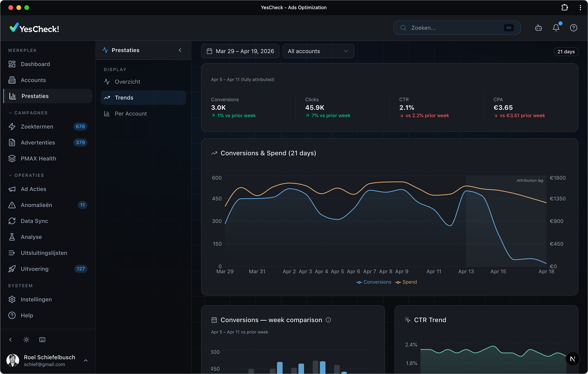Click the 21 days badge
The width and height of the screenshot is (588, 374).
click(x=566, y=52)
